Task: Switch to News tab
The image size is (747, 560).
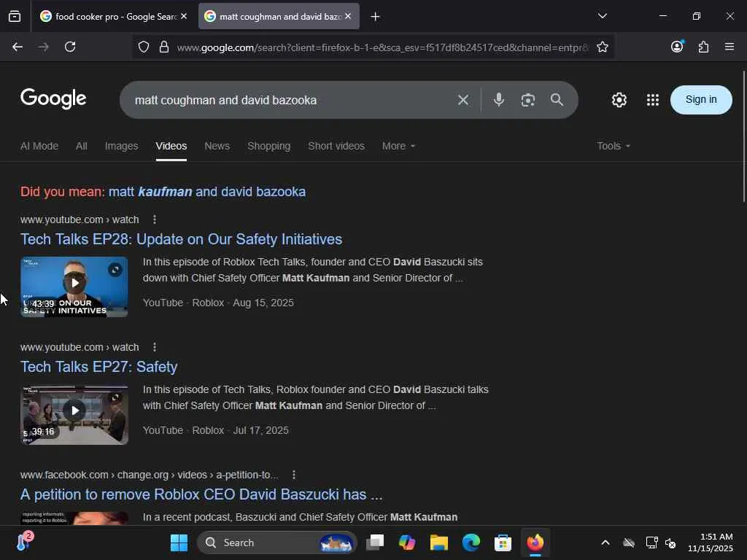Action: [217, 146]
